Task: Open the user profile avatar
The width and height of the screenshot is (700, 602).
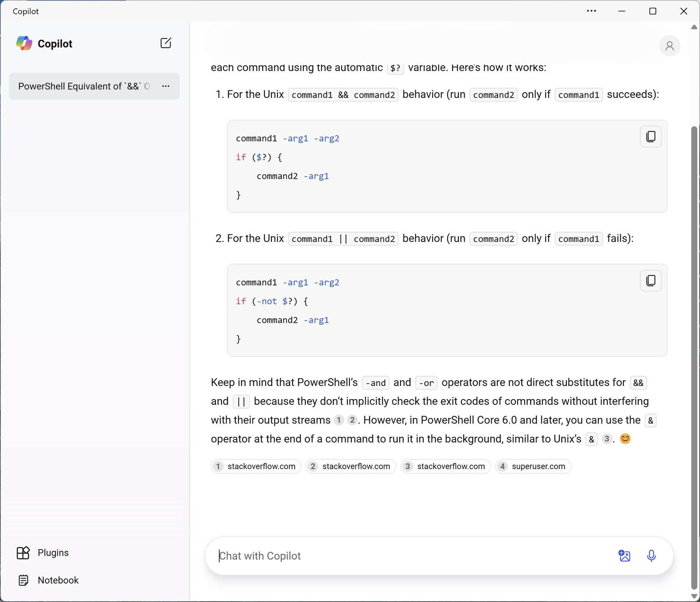Action: (x=669, y=46)
